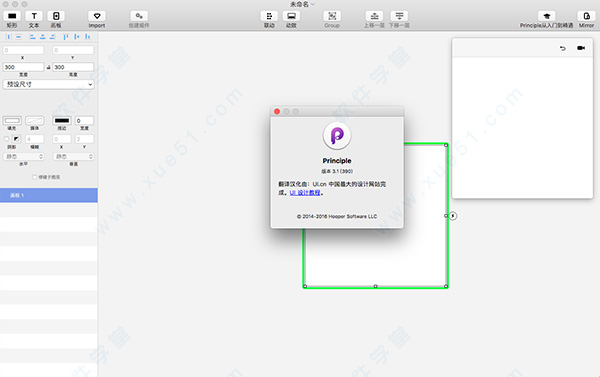Select the 画板 1 layer row
Screen dimensions: 600x377
coord(49,195)
